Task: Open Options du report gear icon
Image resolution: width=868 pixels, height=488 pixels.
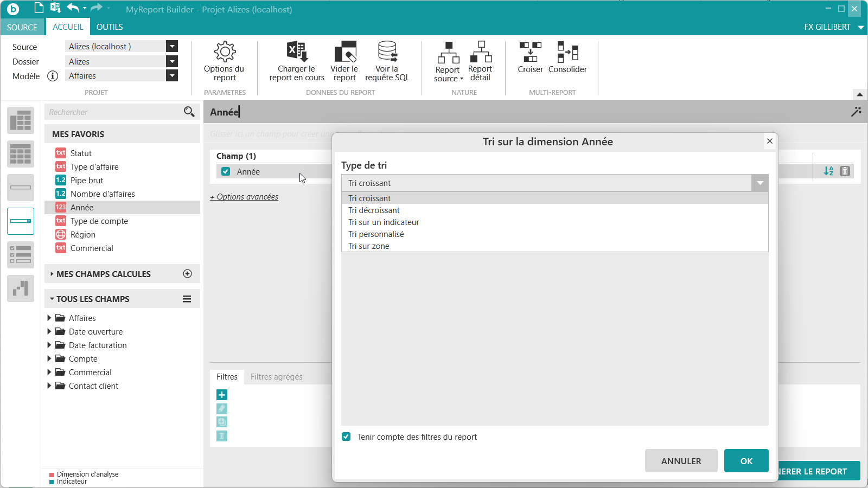Action: click(x=225, y=52)
